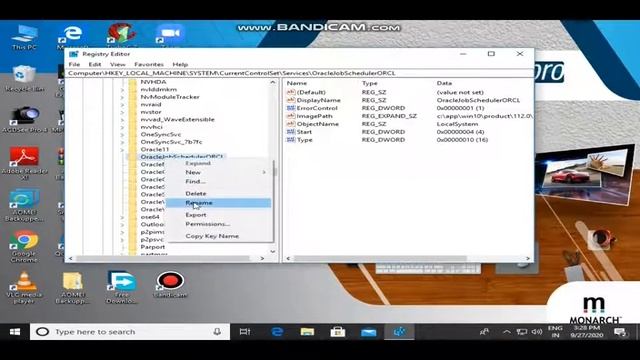Expand the OneSyncSvc_7b7fc key
640x360 pixels.
tap(122, 142)
